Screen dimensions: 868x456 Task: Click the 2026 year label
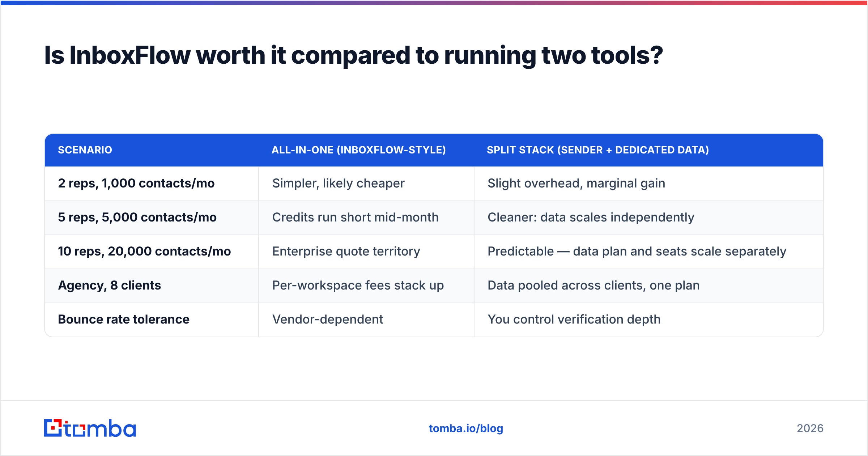810,428
